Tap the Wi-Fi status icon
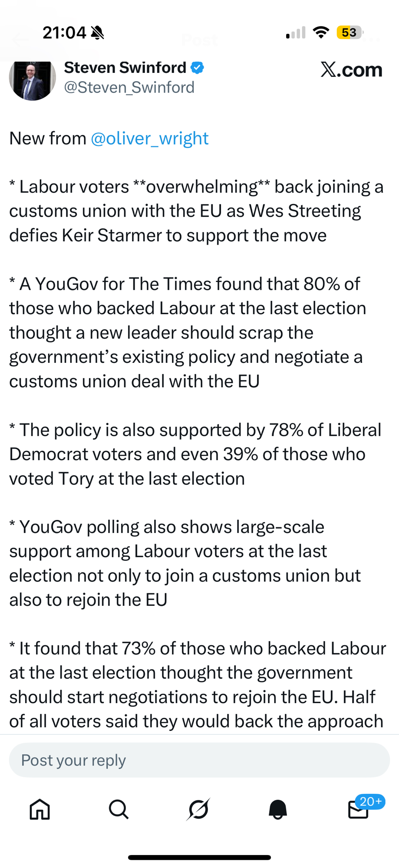Image resolution: width=399 pixels, height=868 pixels. click(321, 33)
